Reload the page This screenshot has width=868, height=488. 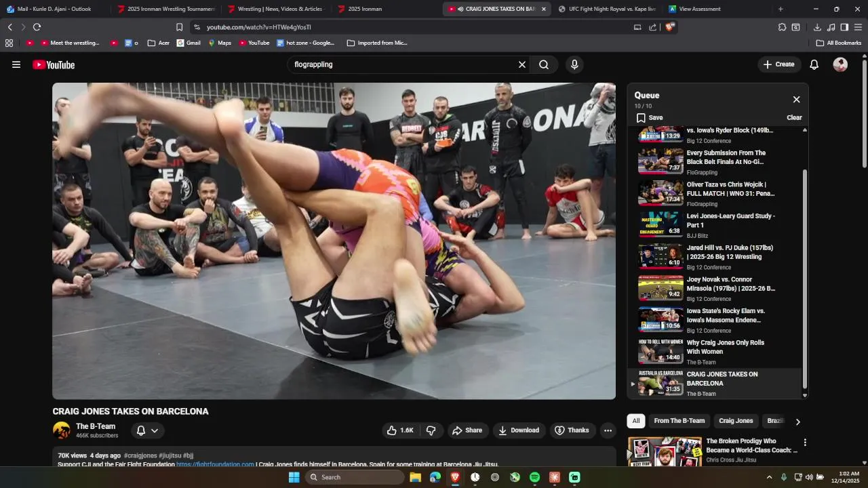(37, 27)
